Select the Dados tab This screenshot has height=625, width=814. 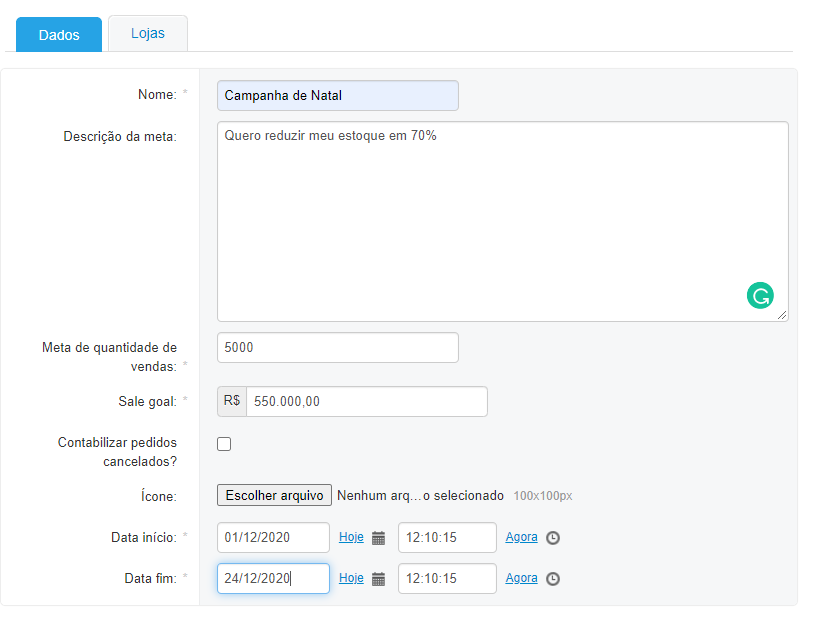(x=59, y=34)
